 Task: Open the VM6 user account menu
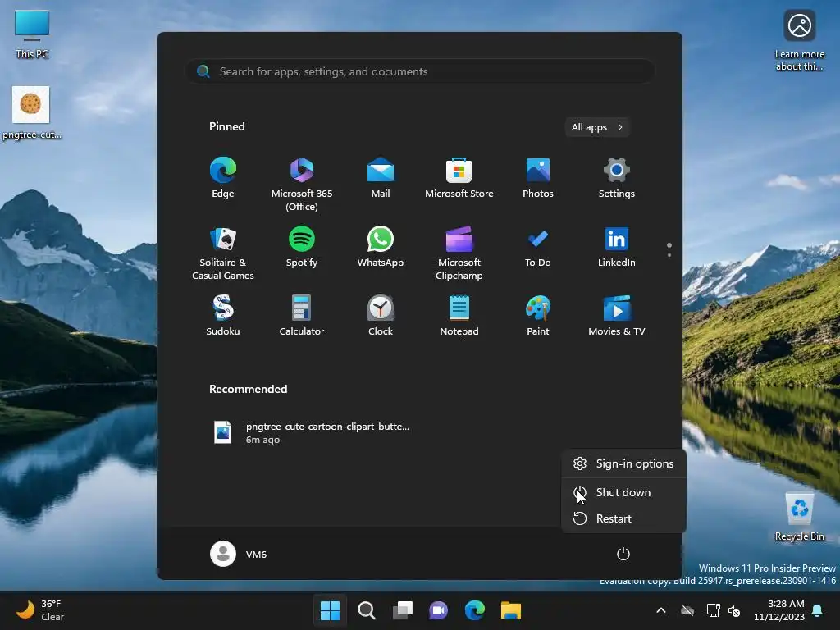[239, 554]
